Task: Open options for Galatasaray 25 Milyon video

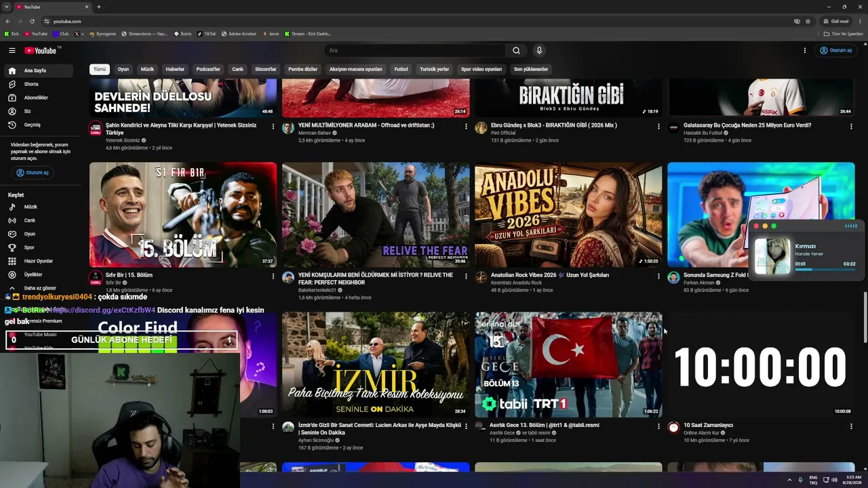Action: pyautogui.click(x=851, y=126)
